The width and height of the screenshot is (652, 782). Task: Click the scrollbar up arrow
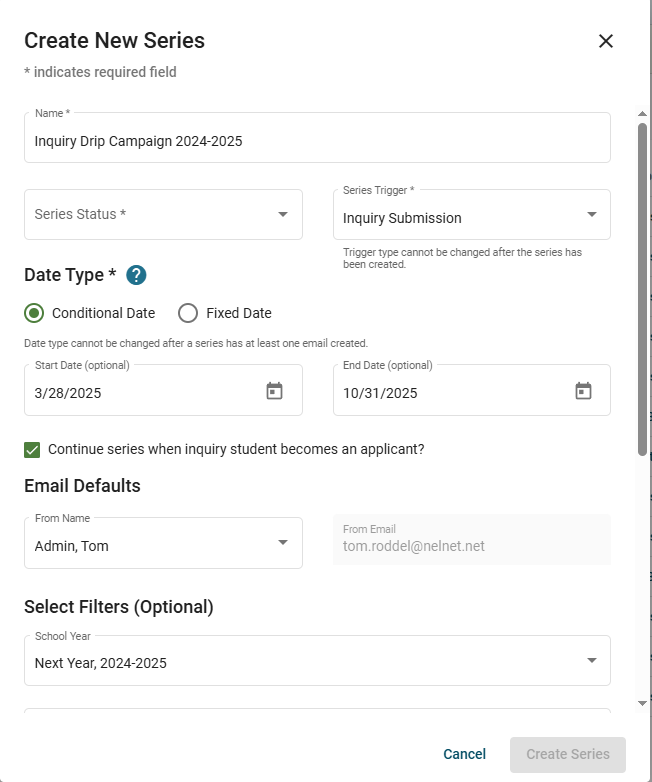[642, 115]
